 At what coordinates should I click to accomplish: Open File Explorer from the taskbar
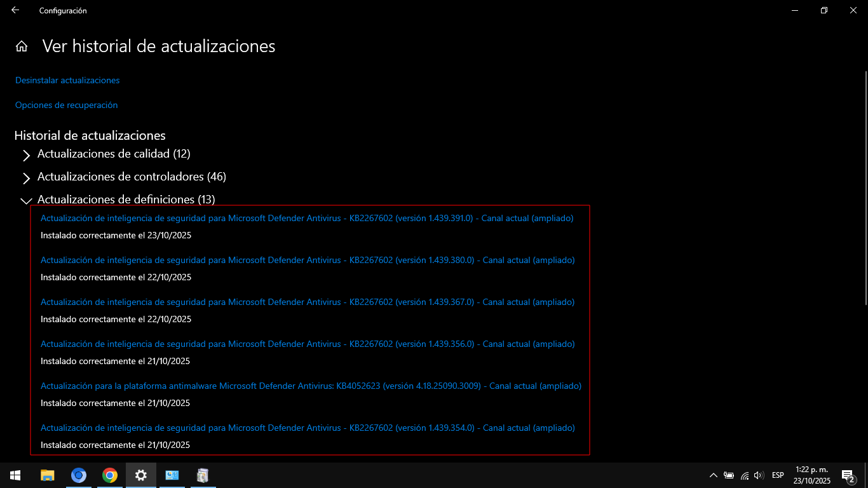click(48, 475)
